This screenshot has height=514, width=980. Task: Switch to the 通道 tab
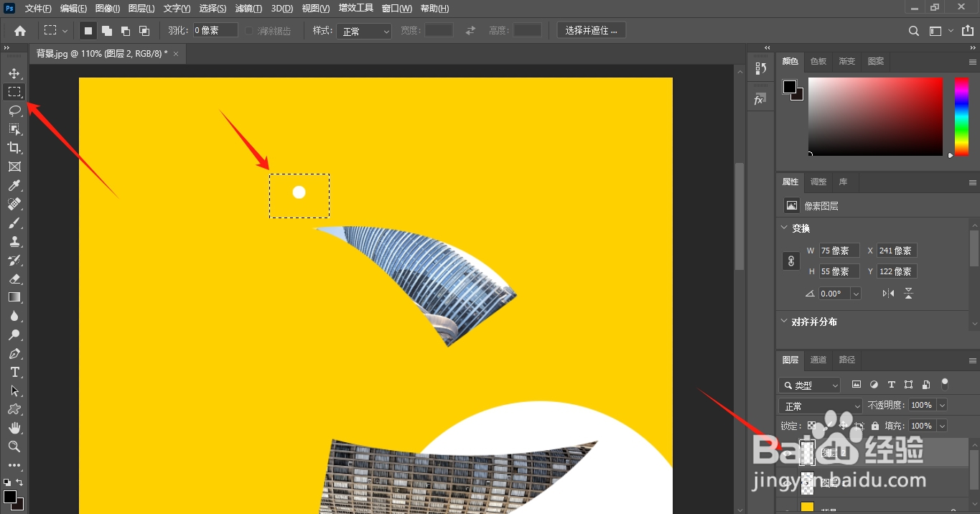click(818, 360)
